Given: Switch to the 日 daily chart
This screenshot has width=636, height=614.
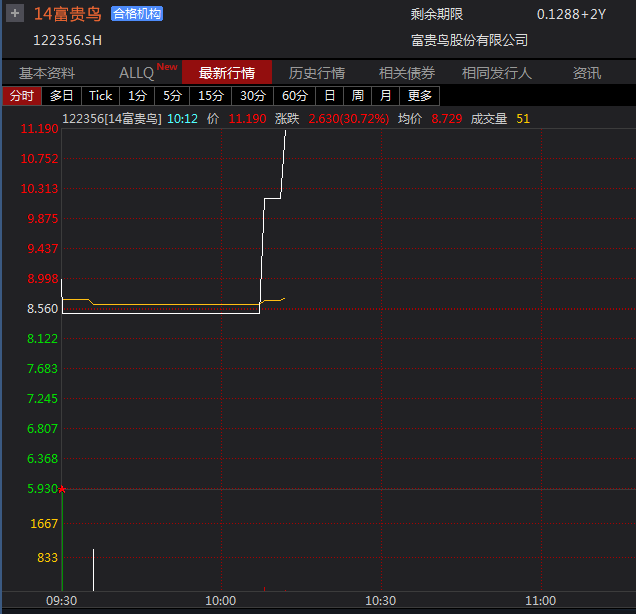Looking at the screenshot, I should (330, 96).
